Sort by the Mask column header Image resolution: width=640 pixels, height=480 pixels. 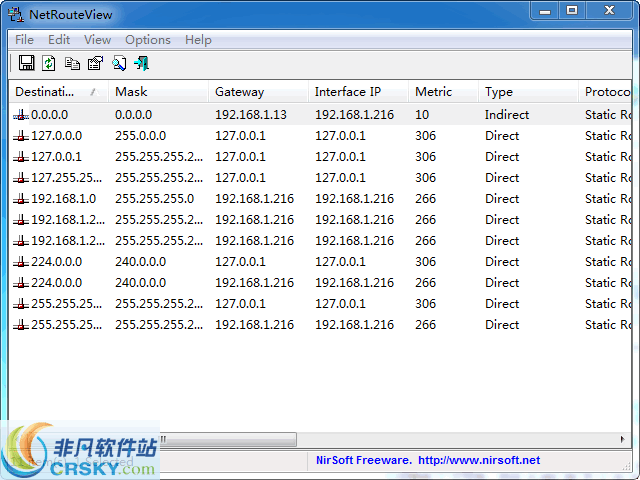pos(158,92)
